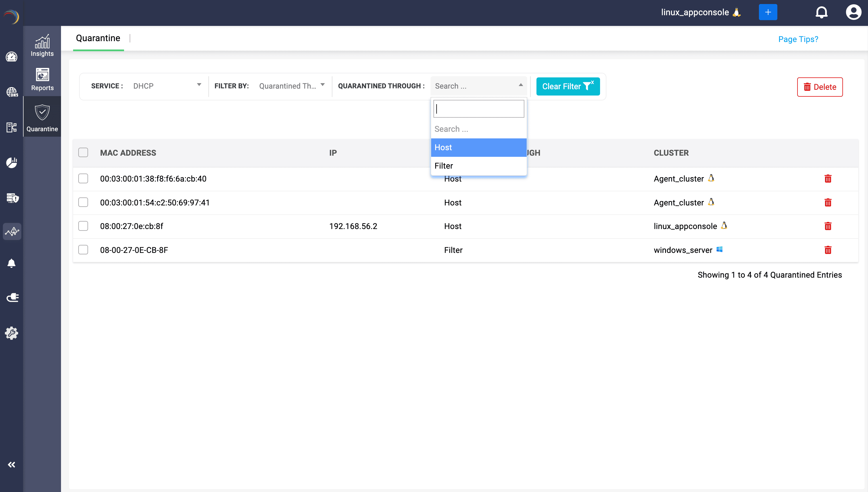Viewport: 868px width, 492px height.
Task: Open the Insights section in sidebar
Action: click(42, 46)
